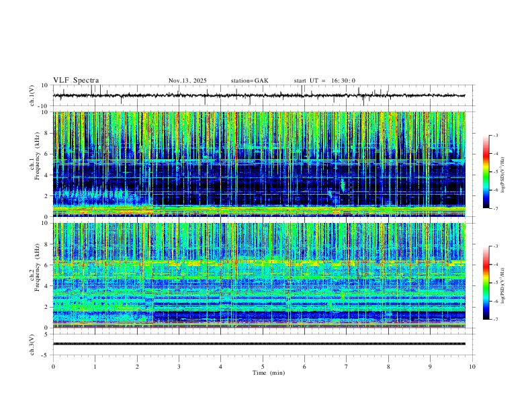532x411 pixels.
Task: Click the 'ch.1(V)' waveform axis label
Action: [32, 95]
